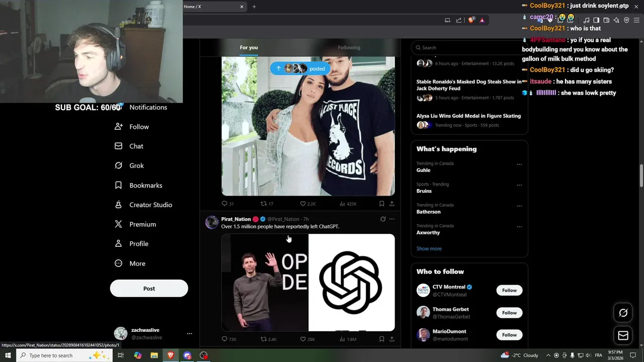
Task: Reply to the ChatGPT post (730)
Action: (229, 339)
